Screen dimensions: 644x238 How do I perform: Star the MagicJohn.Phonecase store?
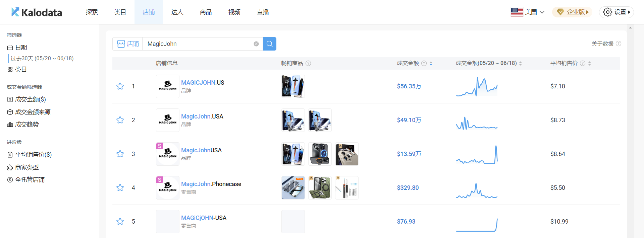[120, 188]
